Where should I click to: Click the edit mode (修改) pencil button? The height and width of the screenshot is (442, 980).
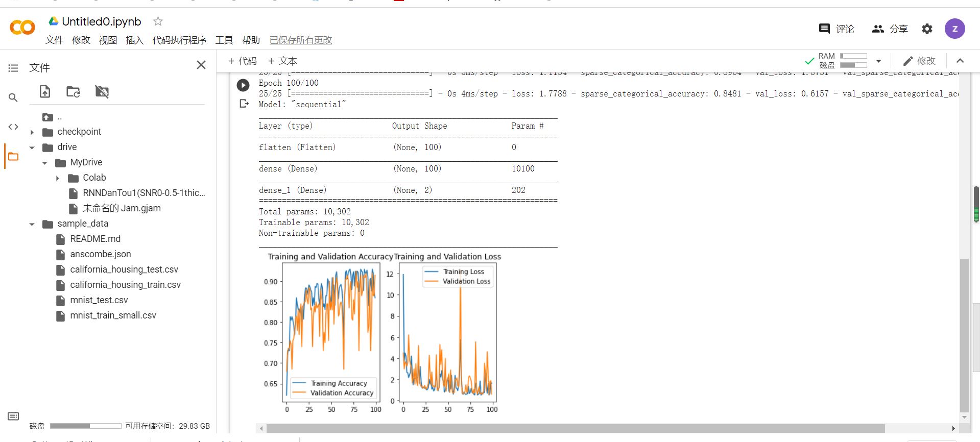[919, 61]
